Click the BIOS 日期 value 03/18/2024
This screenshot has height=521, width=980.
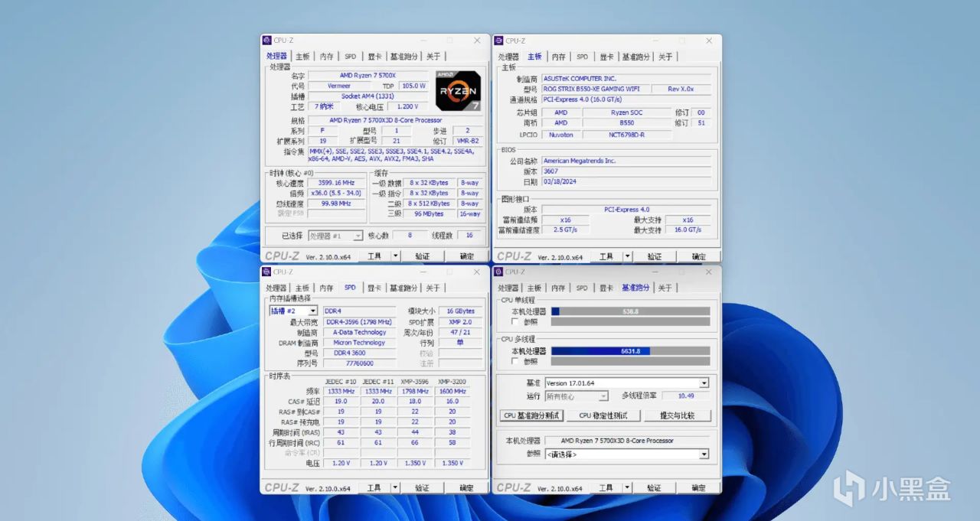click(x=626, y=182)
